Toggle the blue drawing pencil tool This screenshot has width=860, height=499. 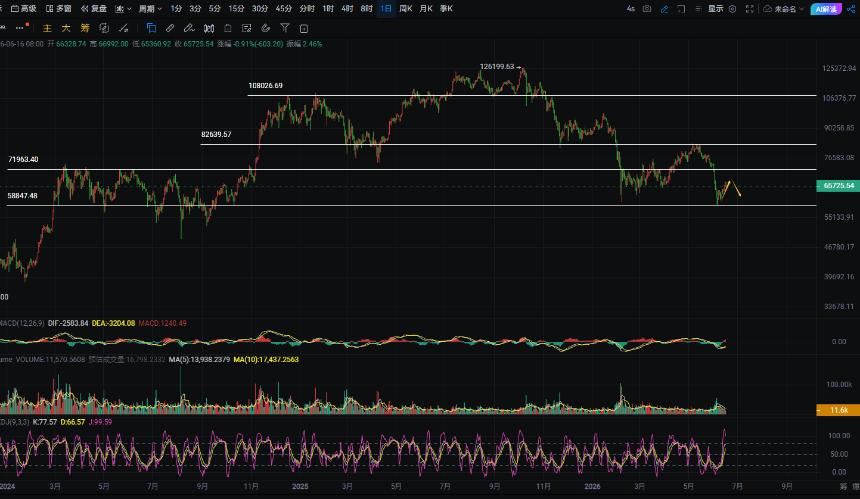[x=664, y=9]
